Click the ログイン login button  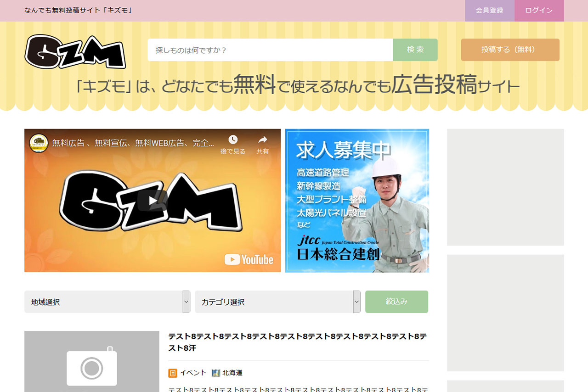[539, 11]
